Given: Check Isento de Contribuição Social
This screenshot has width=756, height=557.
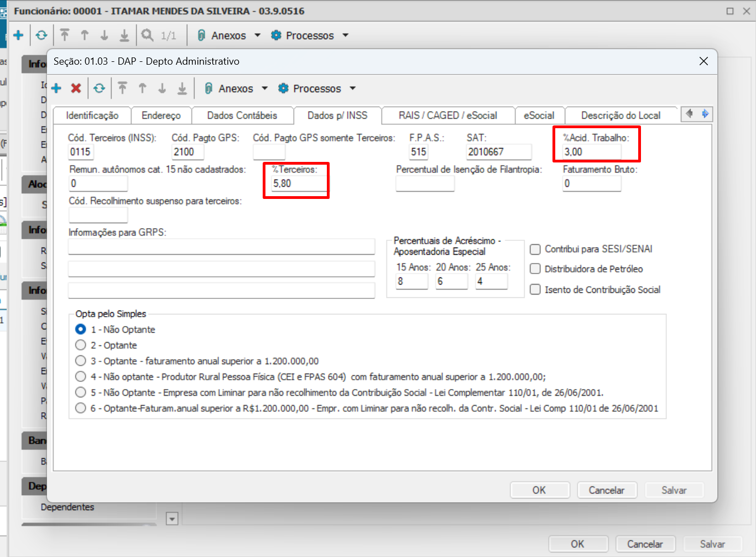Looking at the screenshot, I should click(x=535, y=290).
